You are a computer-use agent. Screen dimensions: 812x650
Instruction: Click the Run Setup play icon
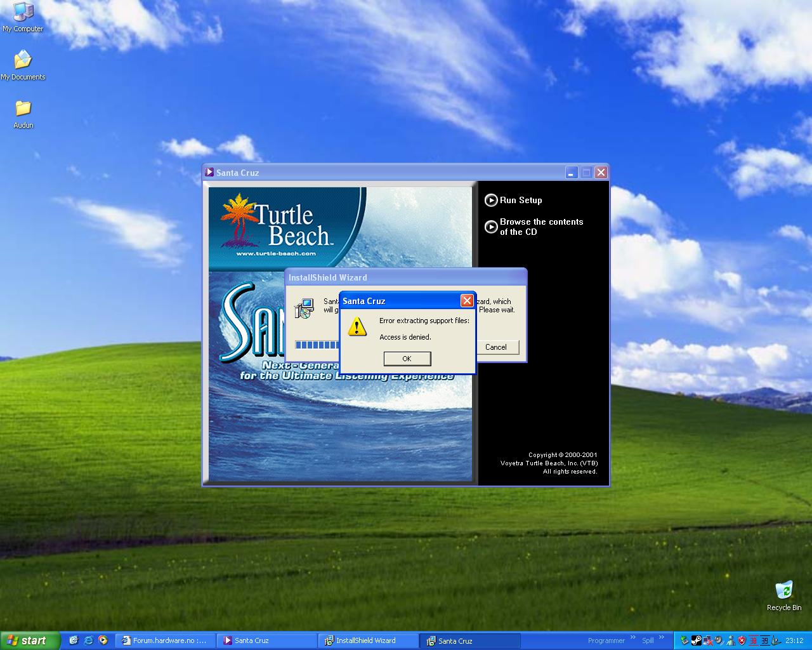491,201
